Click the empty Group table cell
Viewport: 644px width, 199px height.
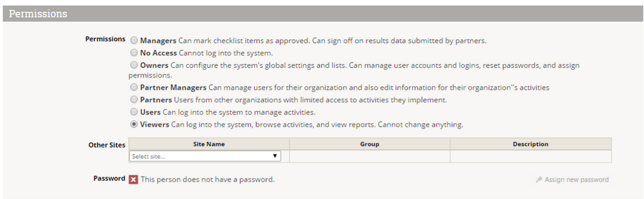pos(369,156)
